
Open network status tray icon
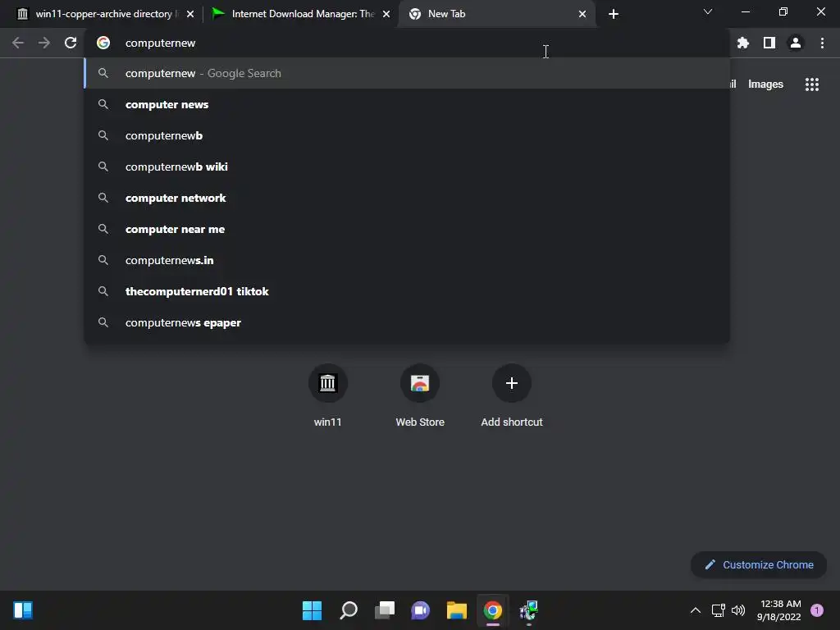click(x=719, y=610)
